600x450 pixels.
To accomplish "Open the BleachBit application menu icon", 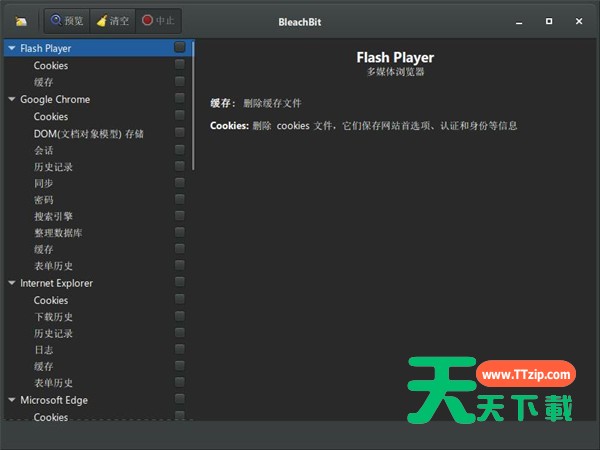I will [21, 21].
